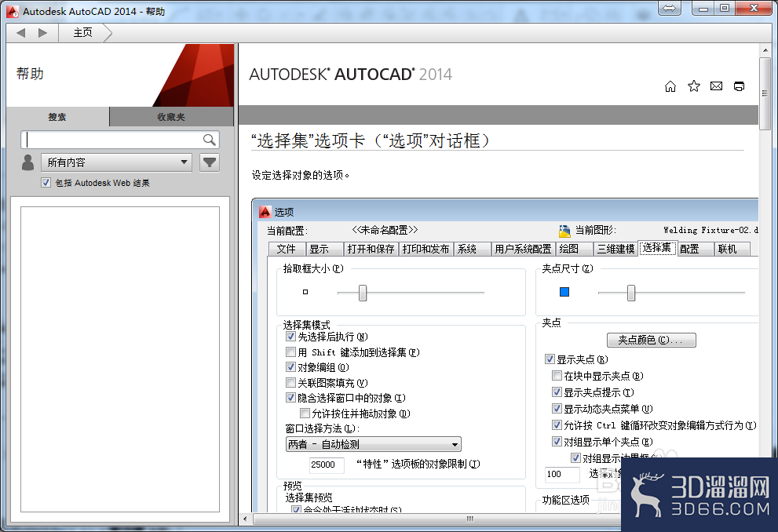778x532 pixels.
Task: Send page by email envelope icon
Action: click(717, 86)
